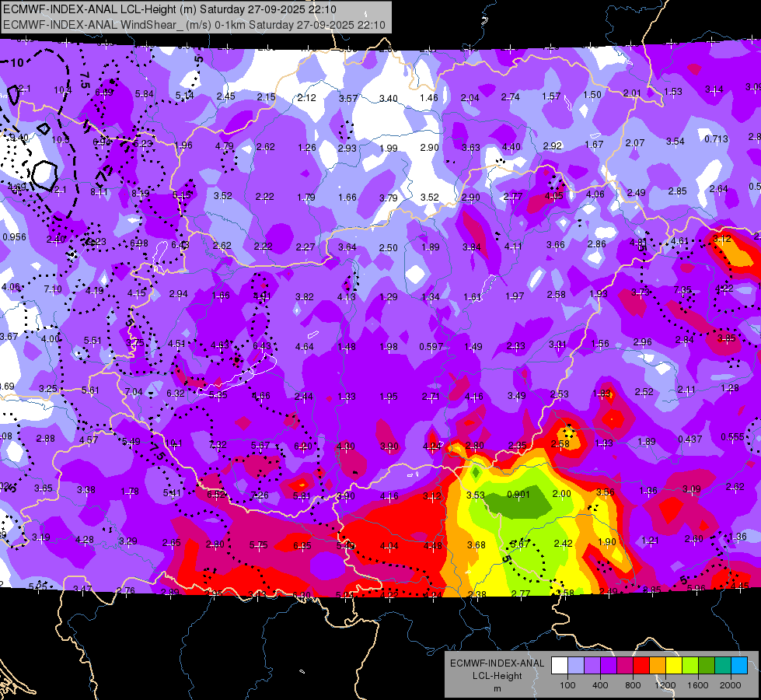Click the wind shear value 6.32
The height and width of the screenshot is (700, 761).
point(176,393)
